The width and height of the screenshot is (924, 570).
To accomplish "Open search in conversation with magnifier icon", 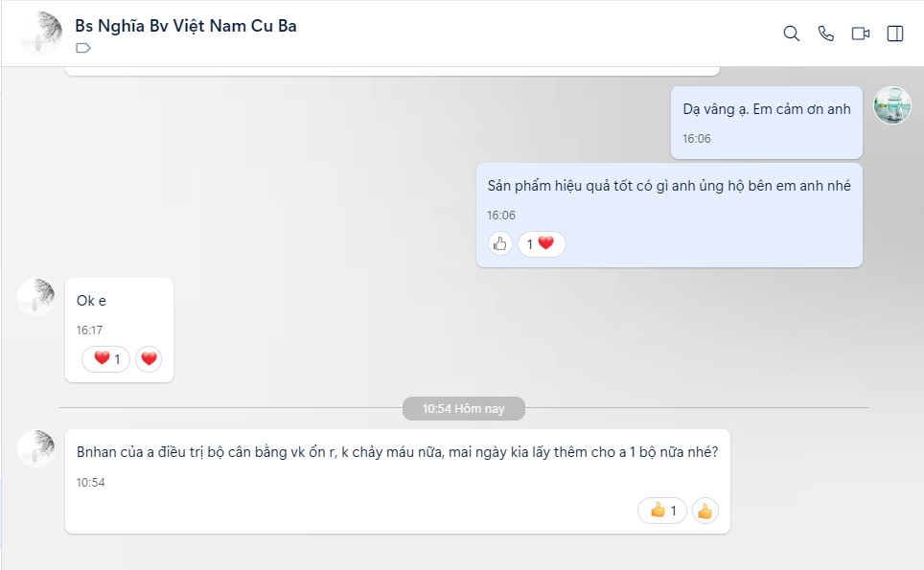I will pyautogui.click(x=791, y=34).
